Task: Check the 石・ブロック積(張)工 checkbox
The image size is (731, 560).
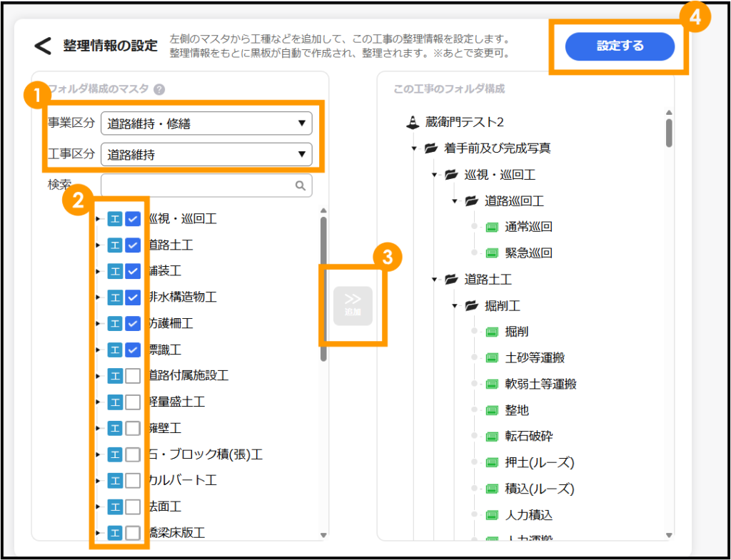Action: pyautogui.click(x=133, y=454)
